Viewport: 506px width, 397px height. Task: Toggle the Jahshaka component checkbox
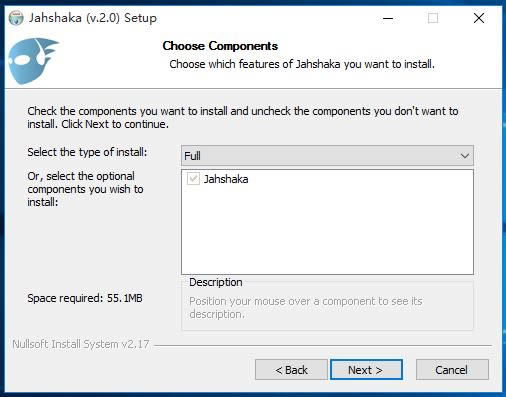pyautogui.click(x=193, y=179)
